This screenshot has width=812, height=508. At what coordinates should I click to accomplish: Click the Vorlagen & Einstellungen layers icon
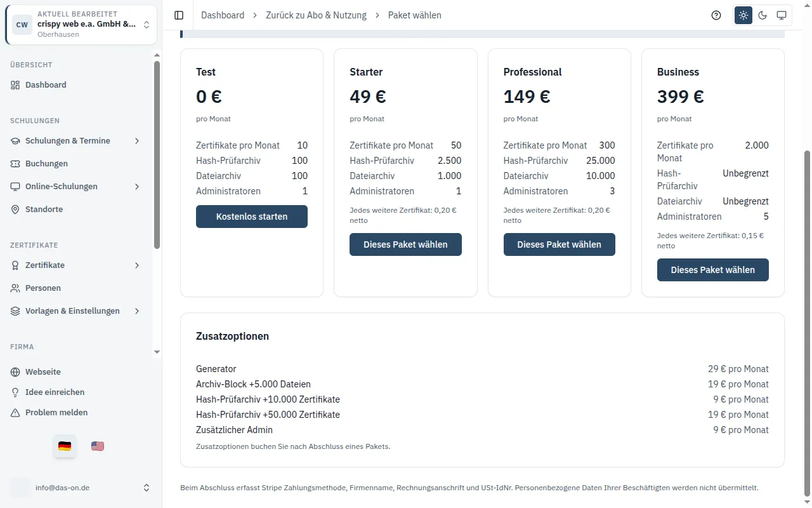point(15,311)
